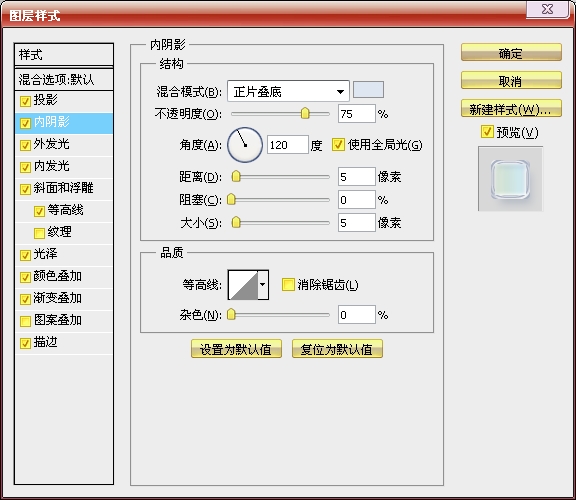Screen dimensions: 576x500
Task: Click the 新建样式(W)... button
Action: pos(511,109)
